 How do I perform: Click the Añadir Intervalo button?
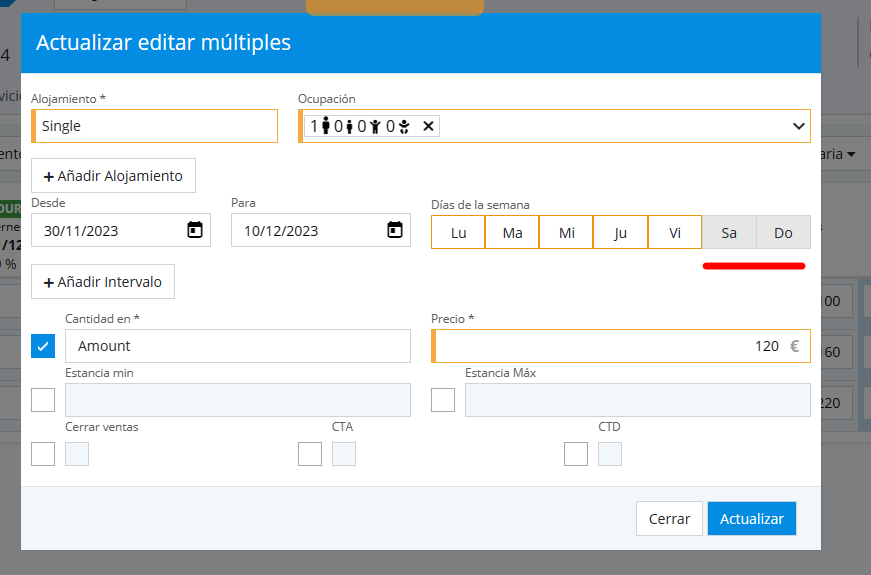103,282
